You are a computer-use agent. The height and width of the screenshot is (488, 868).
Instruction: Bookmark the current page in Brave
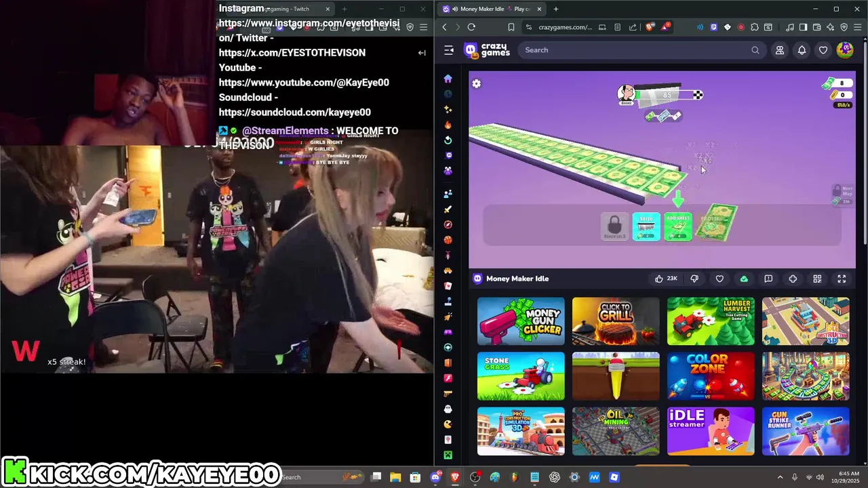pos(511,27)
